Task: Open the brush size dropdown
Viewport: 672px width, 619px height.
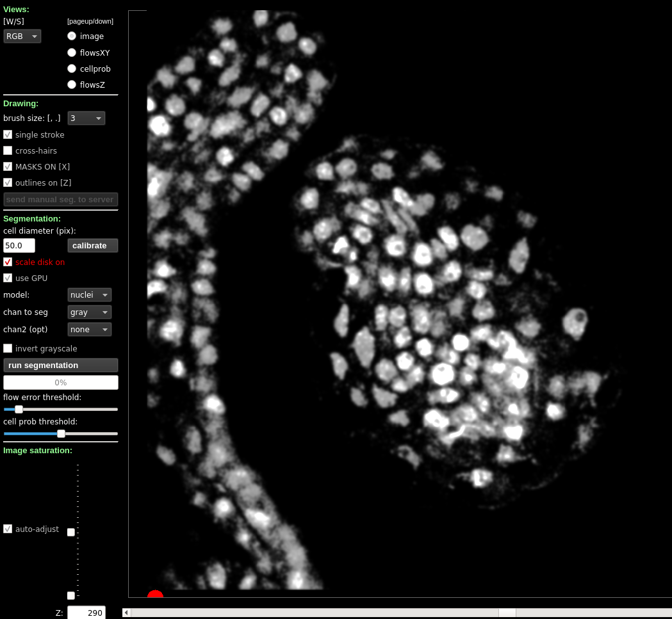Action: (86, 118)
